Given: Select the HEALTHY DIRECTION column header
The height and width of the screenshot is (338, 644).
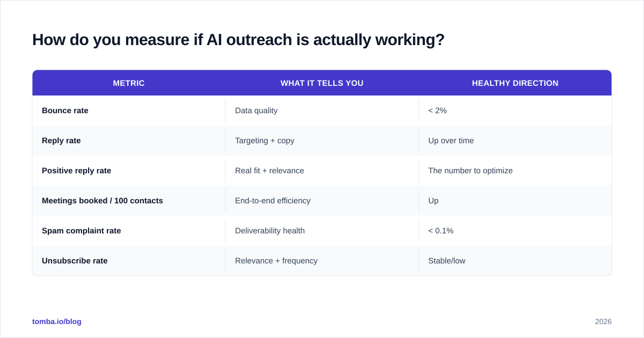Looking at the screenshot, I should click(x=515, y=83).
